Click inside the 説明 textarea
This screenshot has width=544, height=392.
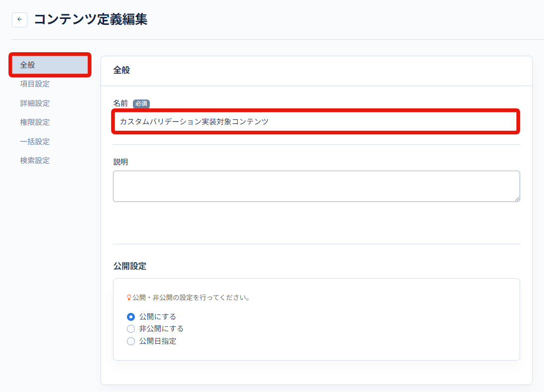click(316, 187)
